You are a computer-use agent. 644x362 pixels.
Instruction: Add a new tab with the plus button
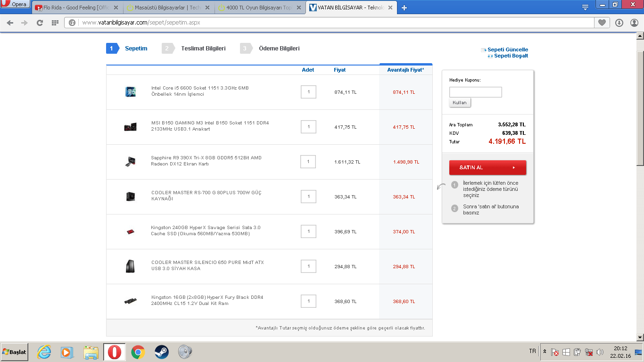click(404, 8)
